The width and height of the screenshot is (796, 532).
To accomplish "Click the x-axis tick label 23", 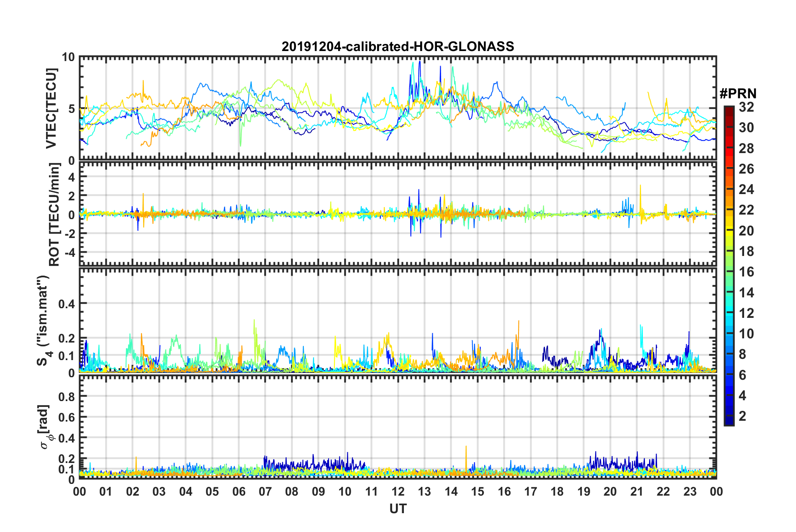I will click(690, 491).
